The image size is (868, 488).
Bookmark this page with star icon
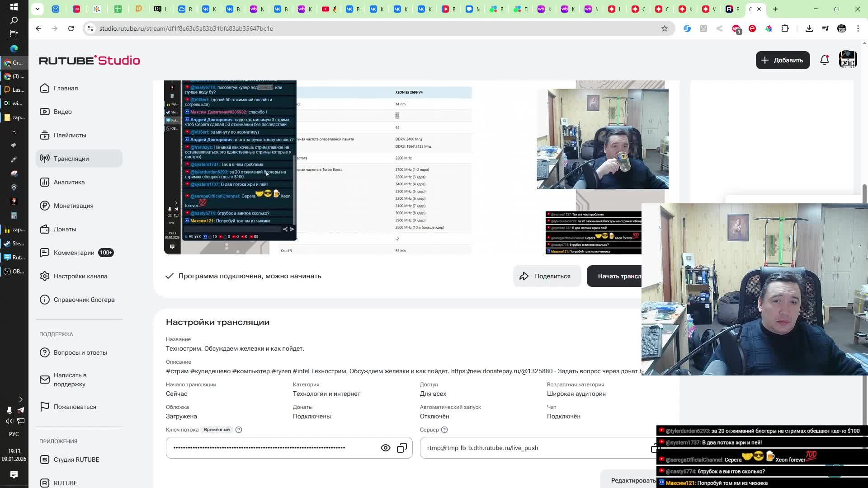[x=664, y=28]
